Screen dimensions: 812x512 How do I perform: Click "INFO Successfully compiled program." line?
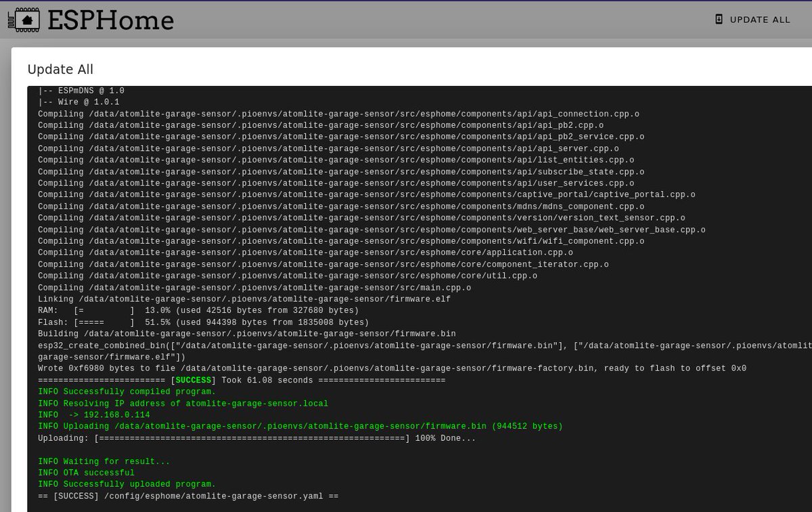(x=127, y=391)
